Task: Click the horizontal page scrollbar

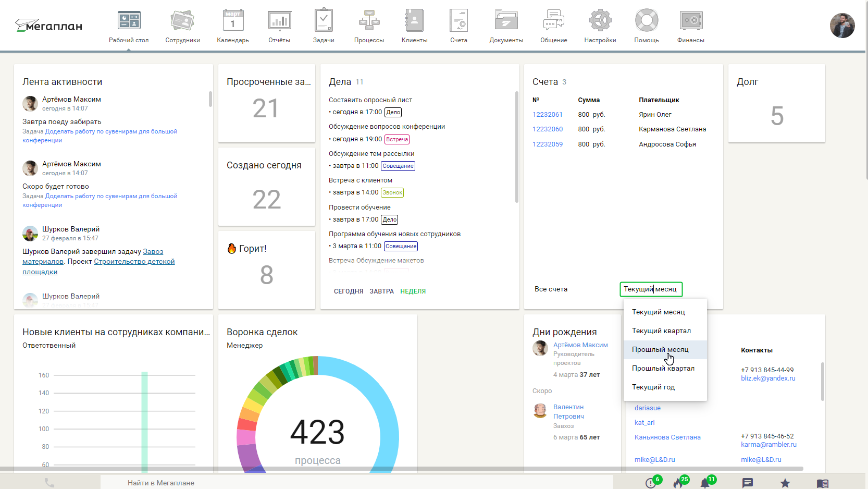Action: (x=401, y=469)
